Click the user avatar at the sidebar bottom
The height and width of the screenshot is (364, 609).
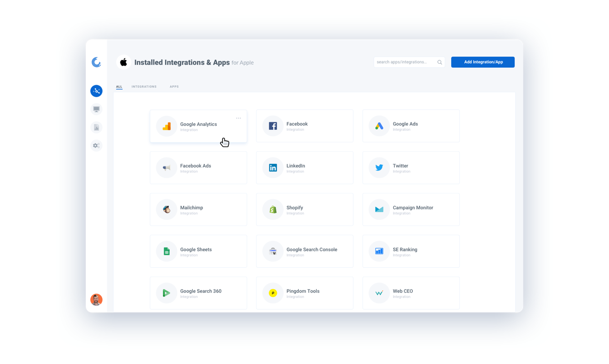tap(96, 300)
